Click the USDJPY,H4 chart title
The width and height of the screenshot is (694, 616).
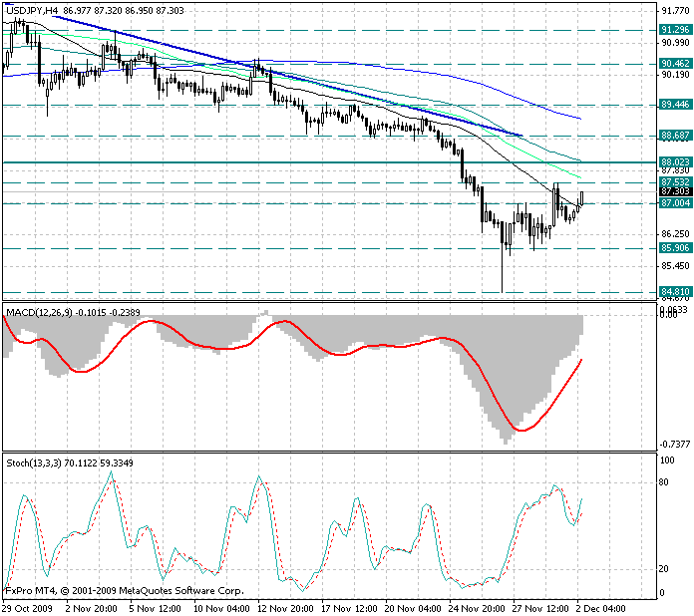click(31, 9)
